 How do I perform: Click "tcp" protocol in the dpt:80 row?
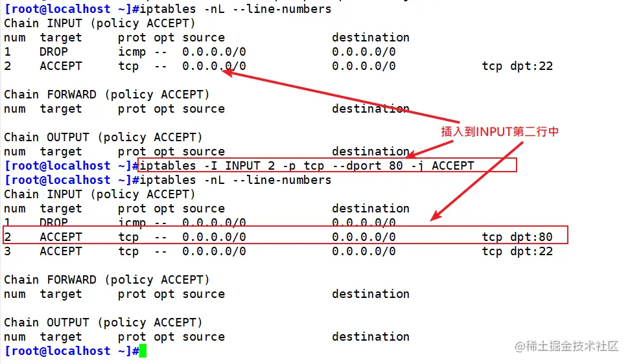[x=128, y=237]
